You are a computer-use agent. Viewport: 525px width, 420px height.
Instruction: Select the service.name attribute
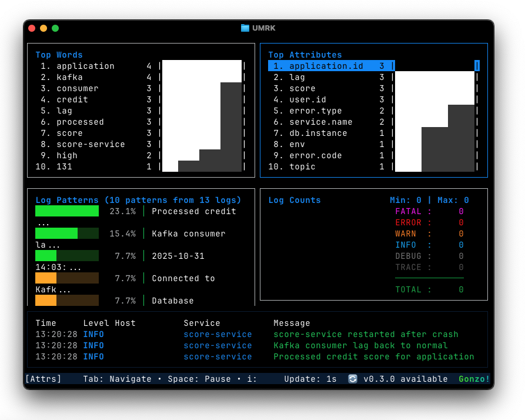(x=320, y=122)
